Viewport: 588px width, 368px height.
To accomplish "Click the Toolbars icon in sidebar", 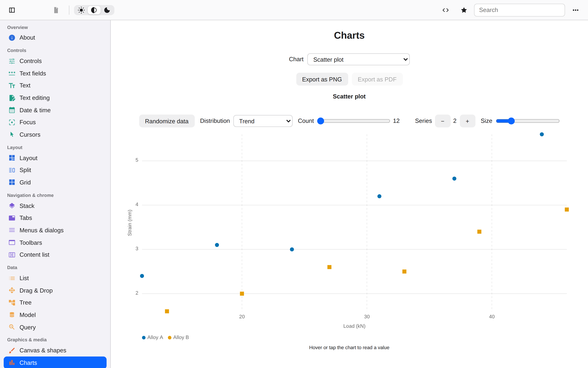I will pos(12,242).
